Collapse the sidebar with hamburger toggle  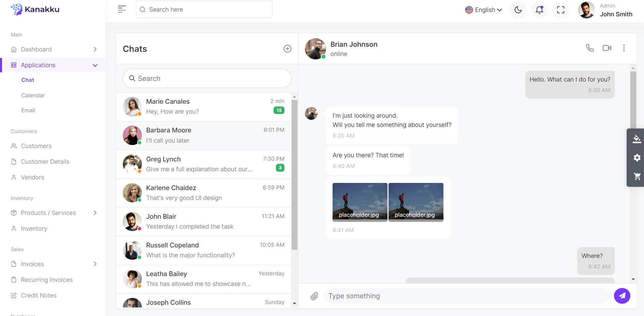click(122, 9)
